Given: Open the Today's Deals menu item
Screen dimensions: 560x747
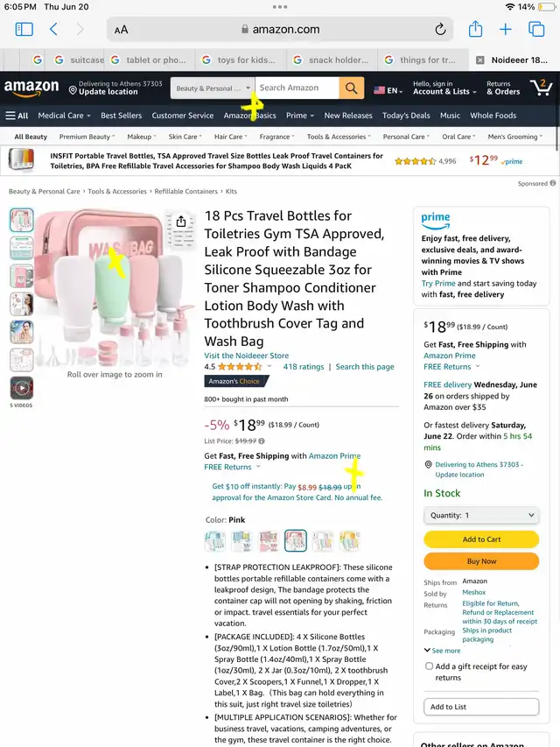Looking at the screenshot, I should [x=406, y=116].
